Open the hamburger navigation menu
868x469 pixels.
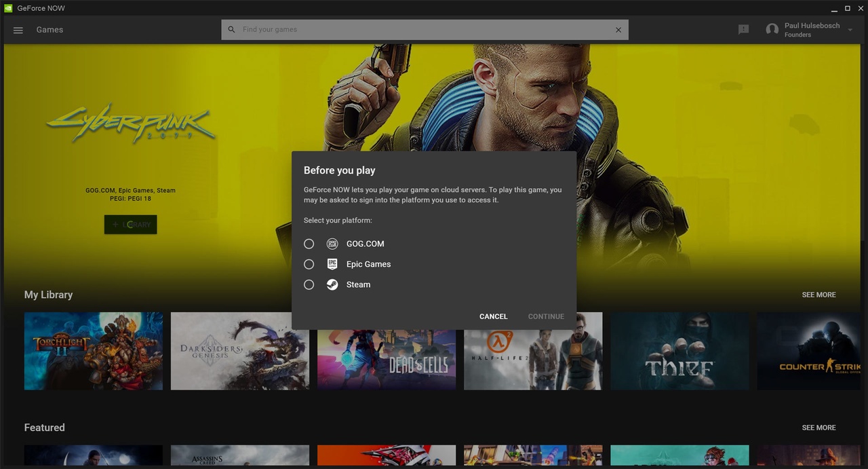click(x=18, y=30)
